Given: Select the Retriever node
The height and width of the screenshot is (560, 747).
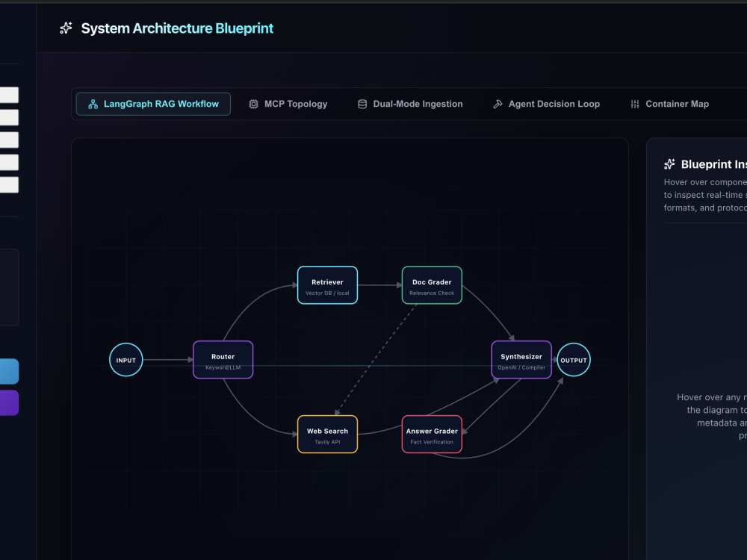Looking at the screenshot, I should [x=327, y=285].
